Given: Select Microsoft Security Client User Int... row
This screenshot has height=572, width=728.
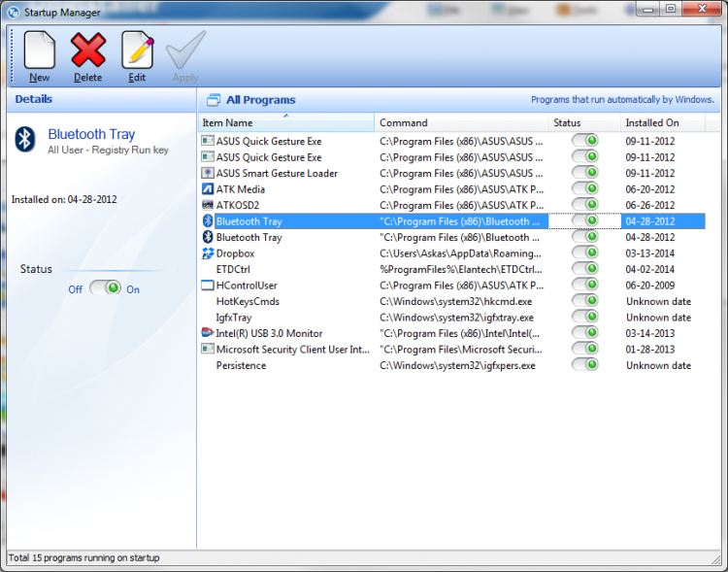Looking at the screenshot, I should pyautogui.click(x=293, y=350).
